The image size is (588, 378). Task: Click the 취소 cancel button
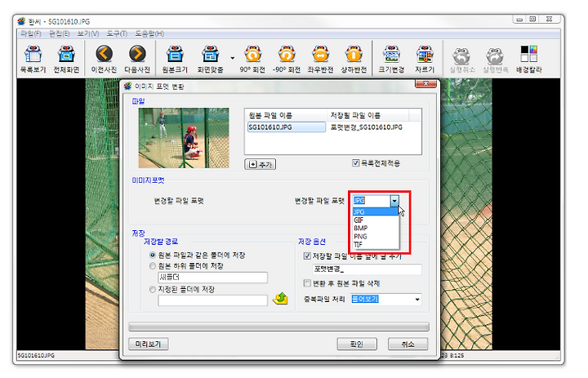pyautogui.click(x=408, y=344)
